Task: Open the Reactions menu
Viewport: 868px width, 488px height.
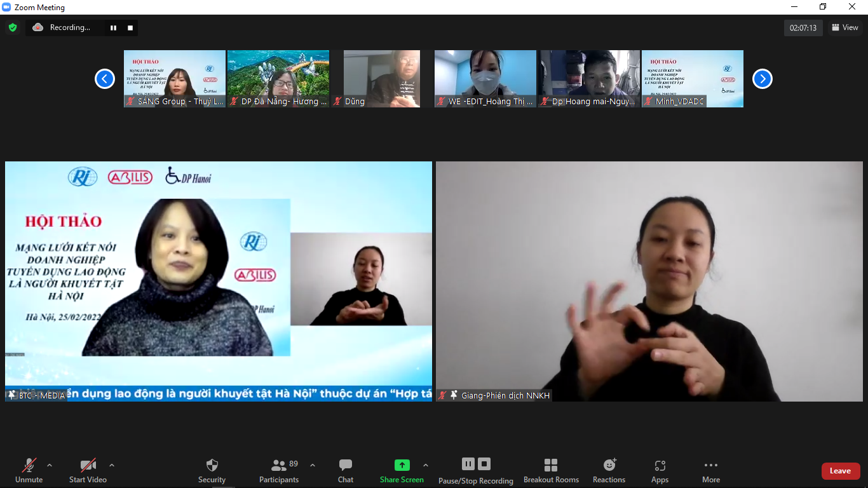Action: tap(609, 471)
